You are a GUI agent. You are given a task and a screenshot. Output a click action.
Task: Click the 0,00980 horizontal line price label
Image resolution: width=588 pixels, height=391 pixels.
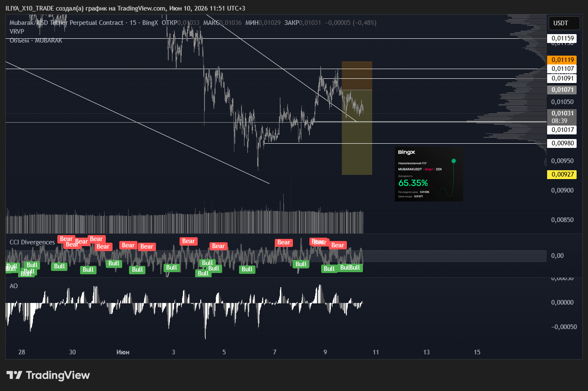click(x=561, y=143)
